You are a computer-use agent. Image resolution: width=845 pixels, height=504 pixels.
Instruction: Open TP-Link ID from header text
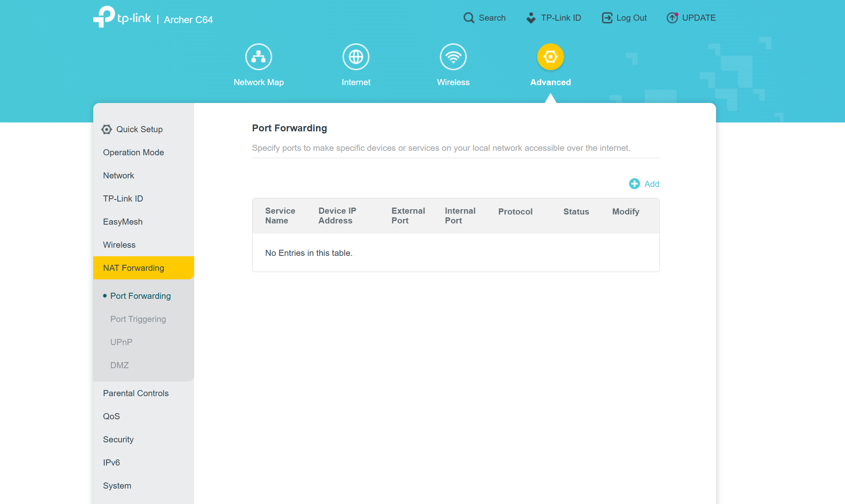point(561,18)
